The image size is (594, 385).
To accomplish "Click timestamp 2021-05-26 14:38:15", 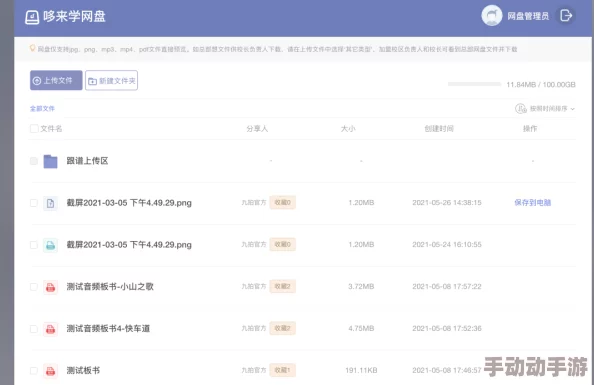I will pos(447,203).
